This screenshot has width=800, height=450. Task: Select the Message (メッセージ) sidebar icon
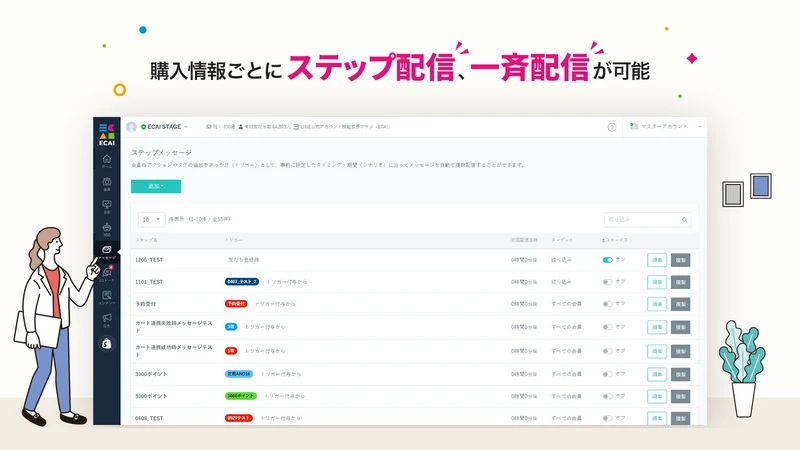coord(107,252)
